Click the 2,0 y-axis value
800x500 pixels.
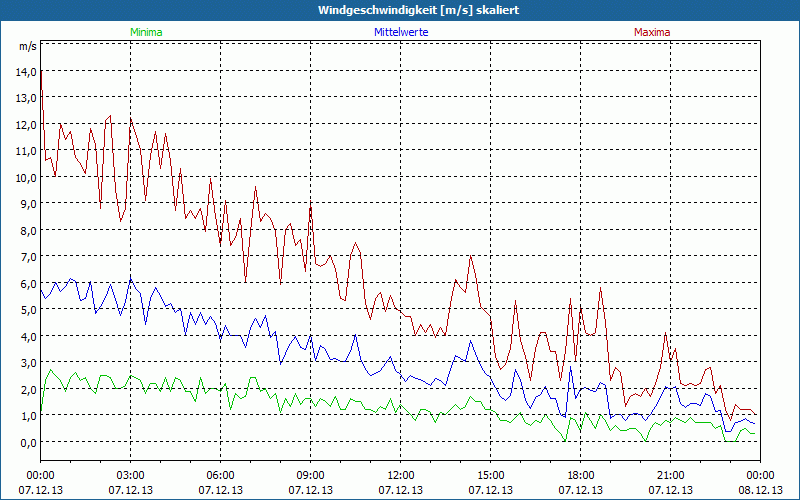[28, 390]
